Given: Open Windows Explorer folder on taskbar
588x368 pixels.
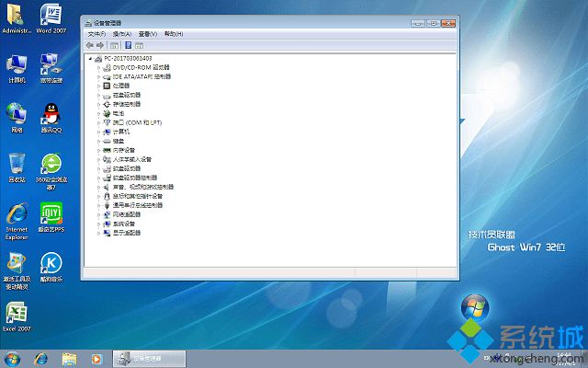Looking at the screenshot, I should 69,359.
